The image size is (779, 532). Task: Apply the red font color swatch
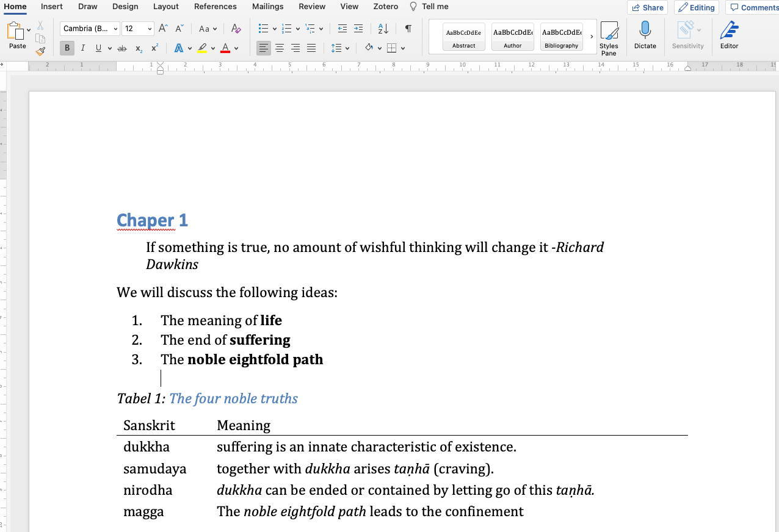(x=225, y=48)
